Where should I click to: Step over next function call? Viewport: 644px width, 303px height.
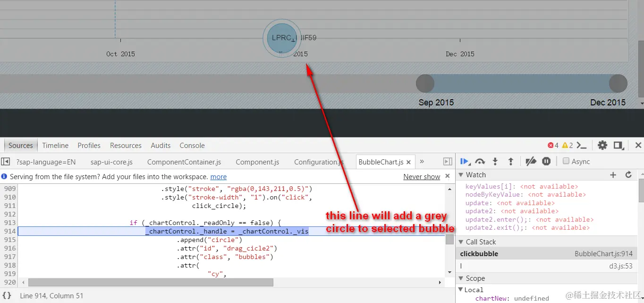pyautogui.click(x=480, y=162)
